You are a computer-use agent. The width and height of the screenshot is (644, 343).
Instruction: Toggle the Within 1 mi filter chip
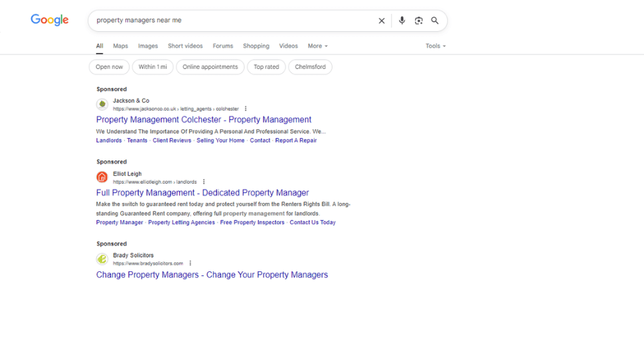153,67
